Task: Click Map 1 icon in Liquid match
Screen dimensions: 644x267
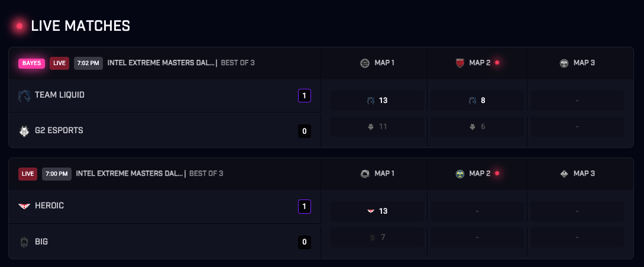Action: (x=365, y=63)
